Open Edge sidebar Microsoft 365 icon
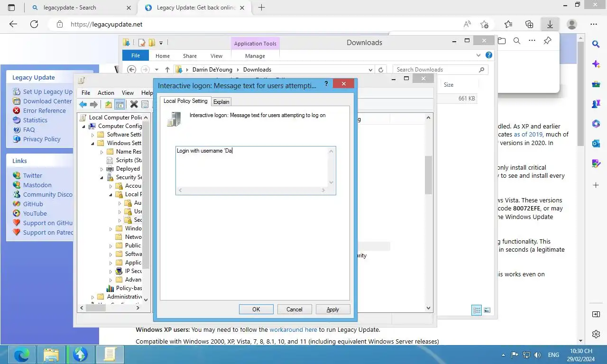 click(596, 124)
